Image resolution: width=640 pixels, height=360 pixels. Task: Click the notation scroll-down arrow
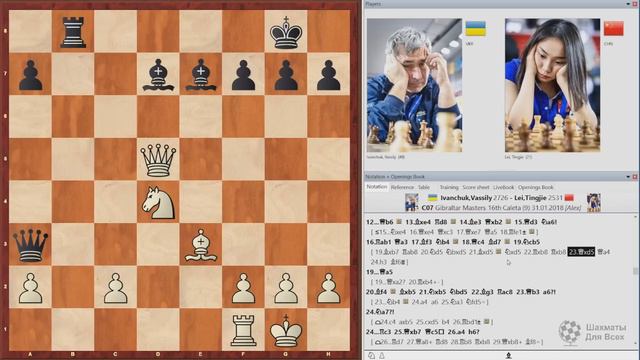pyautogui.click(x=635, y=344)
